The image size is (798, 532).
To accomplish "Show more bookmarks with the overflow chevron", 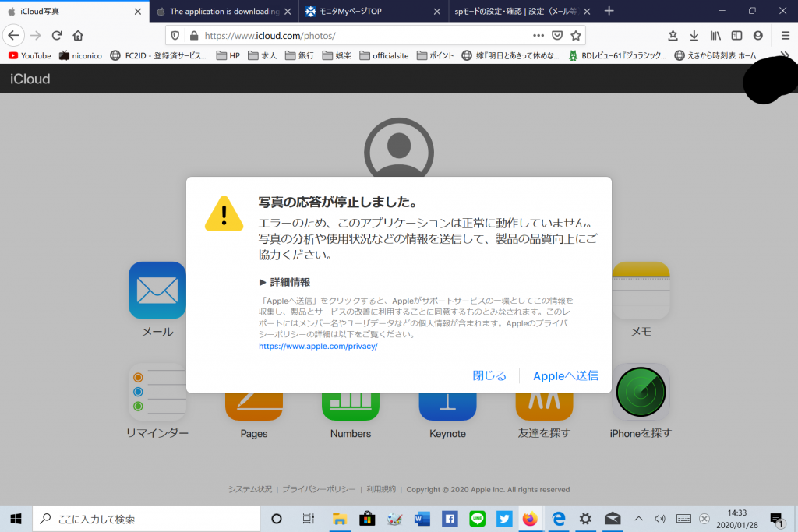I will click(x=786, y=55).
